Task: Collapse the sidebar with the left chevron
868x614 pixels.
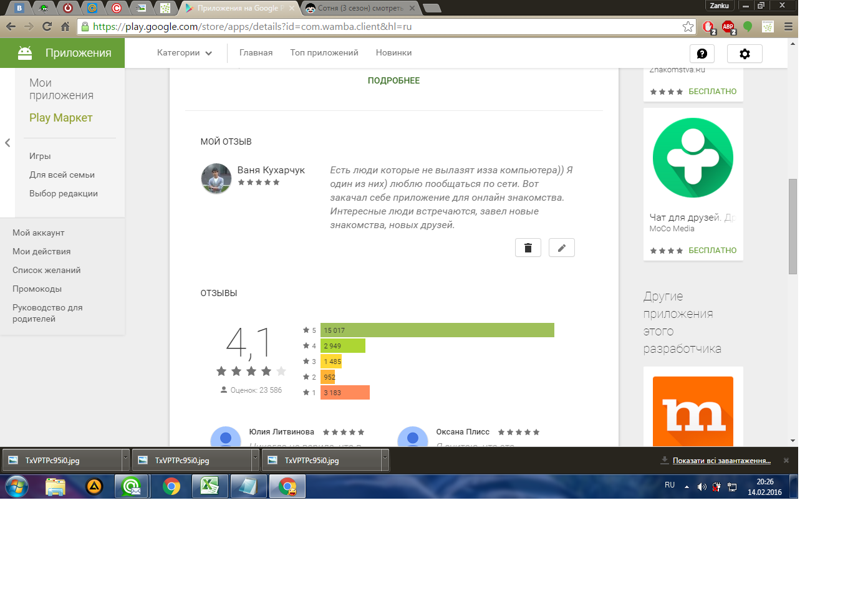Action: pos(7,143)
